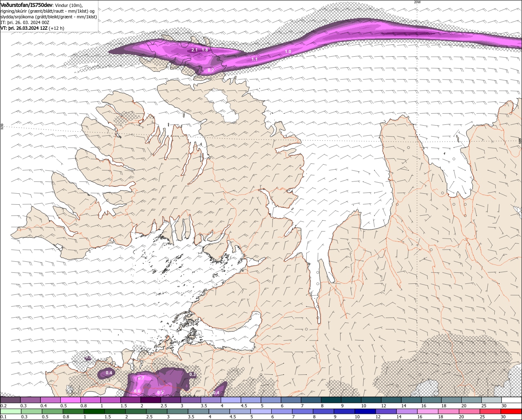Select white top legend swatch after 30

coord(512,400)
